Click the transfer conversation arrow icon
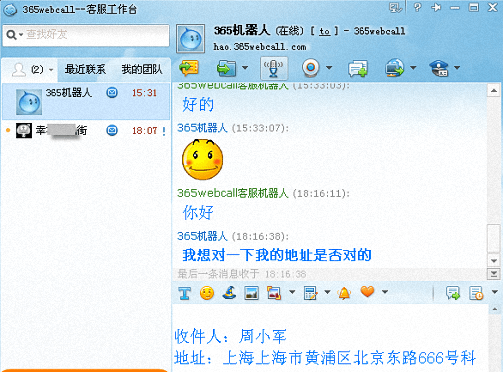503x372 pixels. click(x=189, y=68)
